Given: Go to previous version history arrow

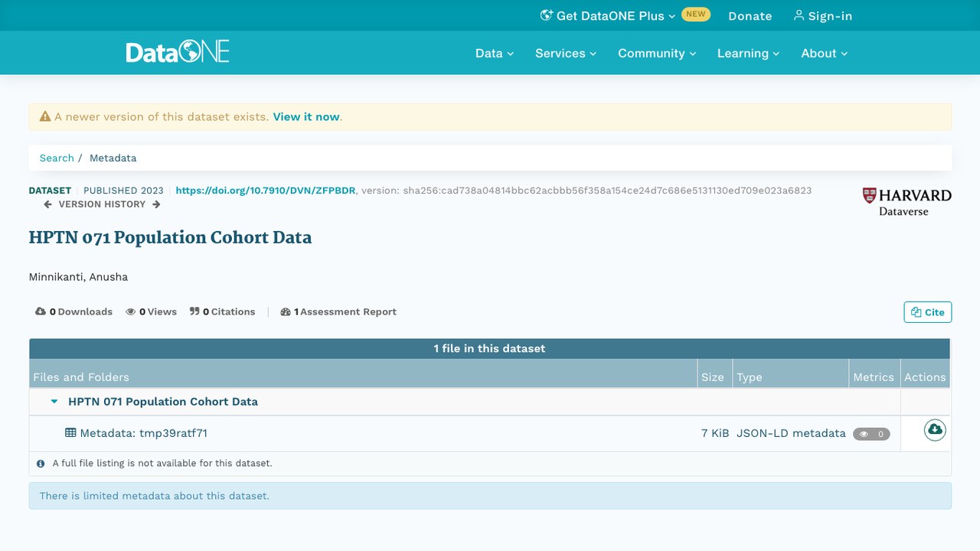Looking at the screenshot, I should point(47,204).
